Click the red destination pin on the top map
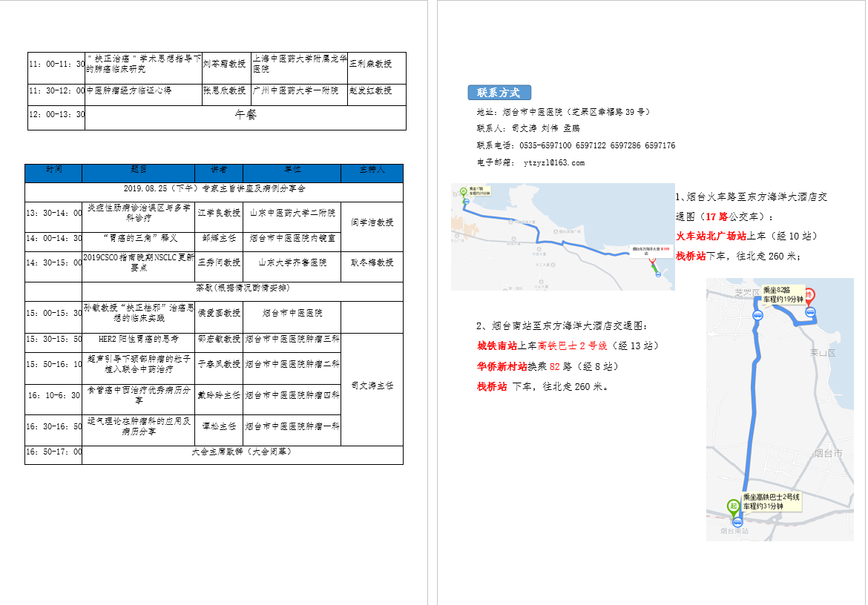 pyautogui.click(x=652, y=262)
